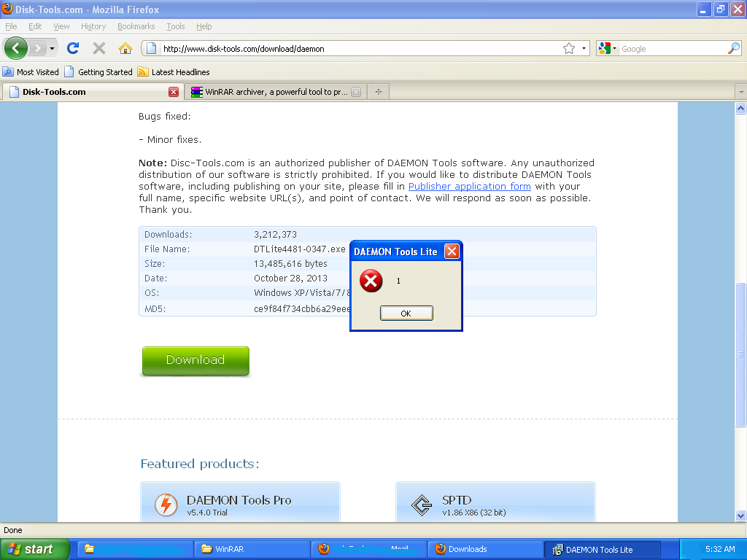Click the page scrollbar down arrow
This screenshot has height=560, width=747.
click(741, 516)
